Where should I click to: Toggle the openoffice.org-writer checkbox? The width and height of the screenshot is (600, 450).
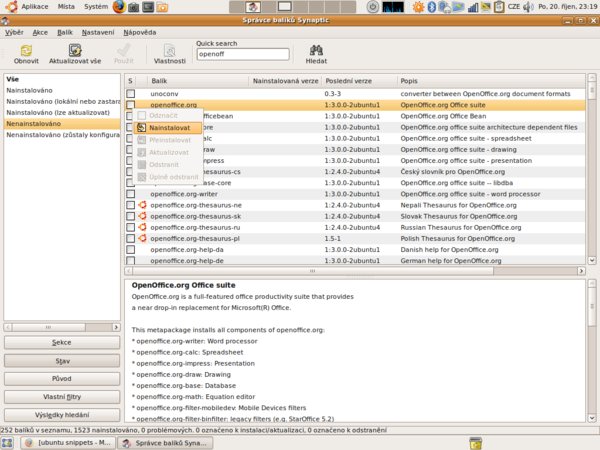[131, 194]
